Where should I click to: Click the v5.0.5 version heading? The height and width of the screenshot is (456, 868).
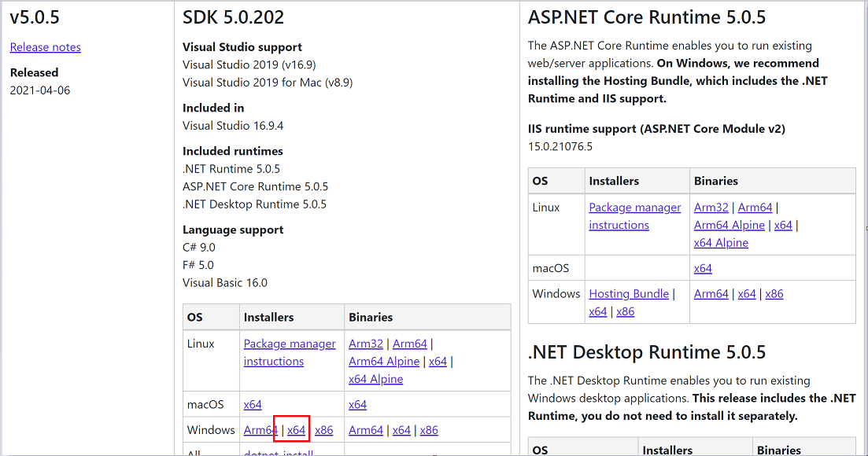35,17
